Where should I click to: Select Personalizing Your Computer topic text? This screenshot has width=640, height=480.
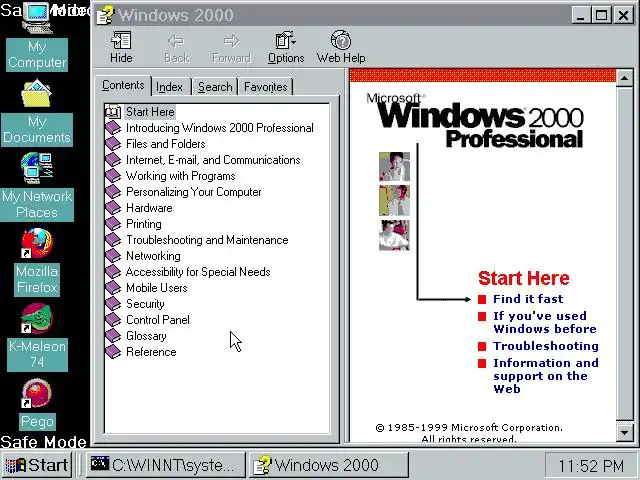tap(193, 192)
